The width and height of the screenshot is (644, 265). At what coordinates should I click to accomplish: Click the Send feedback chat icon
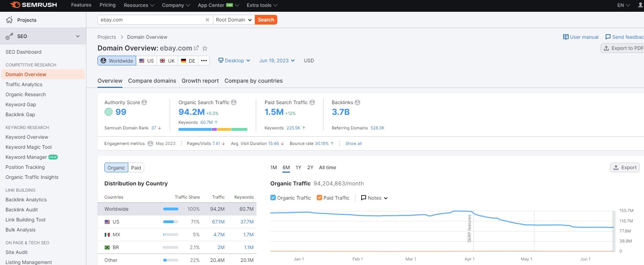[x=608, y=37]
